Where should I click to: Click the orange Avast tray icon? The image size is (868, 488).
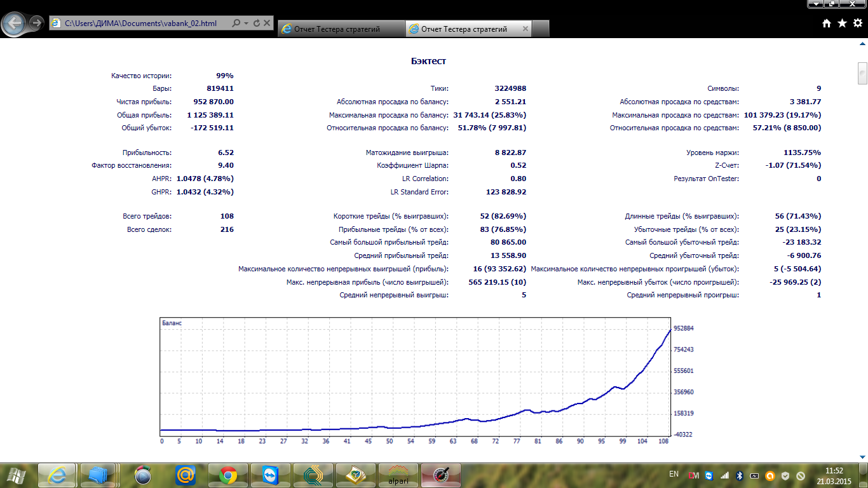tap(770, 475)
